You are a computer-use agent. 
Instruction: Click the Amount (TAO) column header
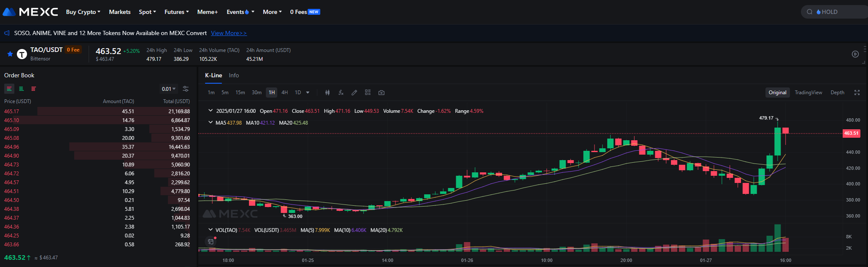click(x=119, y=101)
